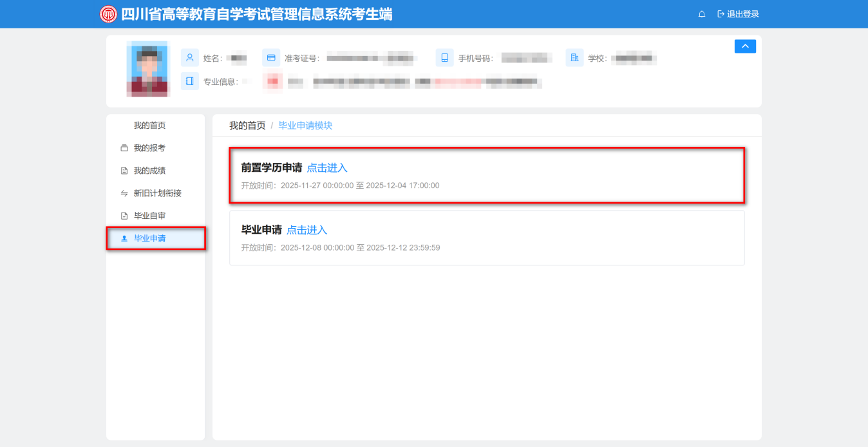Click the building icon next to 学校

574,57
